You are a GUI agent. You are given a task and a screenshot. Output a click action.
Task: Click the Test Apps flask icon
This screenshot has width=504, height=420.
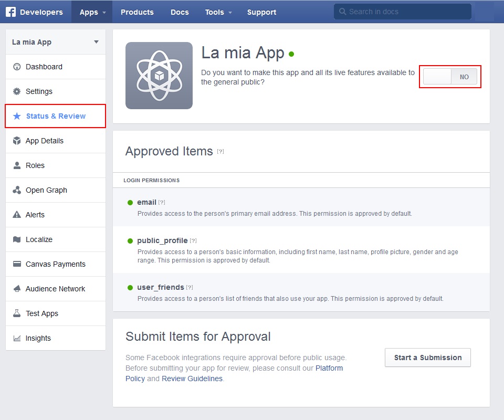tap(17, 313)
